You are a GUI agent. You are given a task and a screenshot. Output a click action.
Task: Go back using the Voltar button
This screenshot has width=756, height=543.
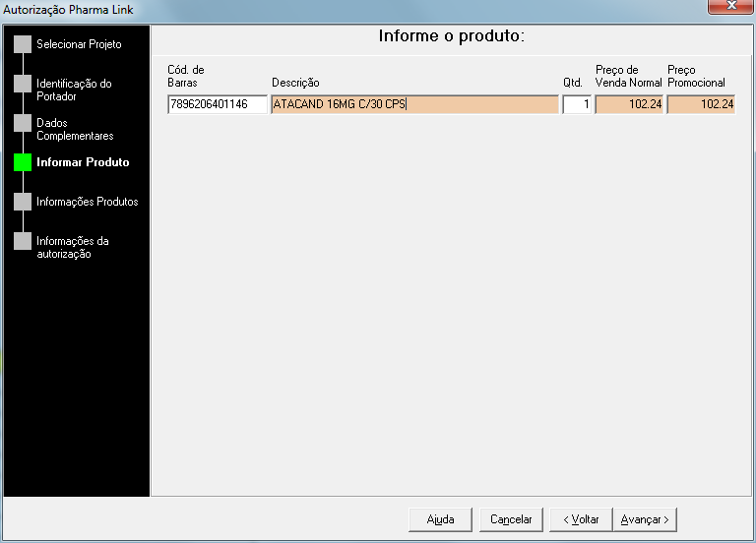tap(581, 519)
